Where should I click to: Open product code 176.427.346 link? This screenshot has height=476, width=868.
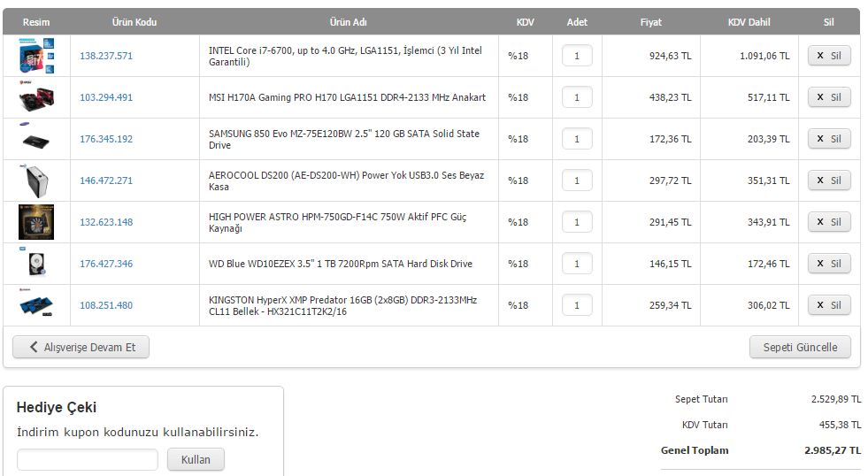pyautogui.click(x=106, y=264)
